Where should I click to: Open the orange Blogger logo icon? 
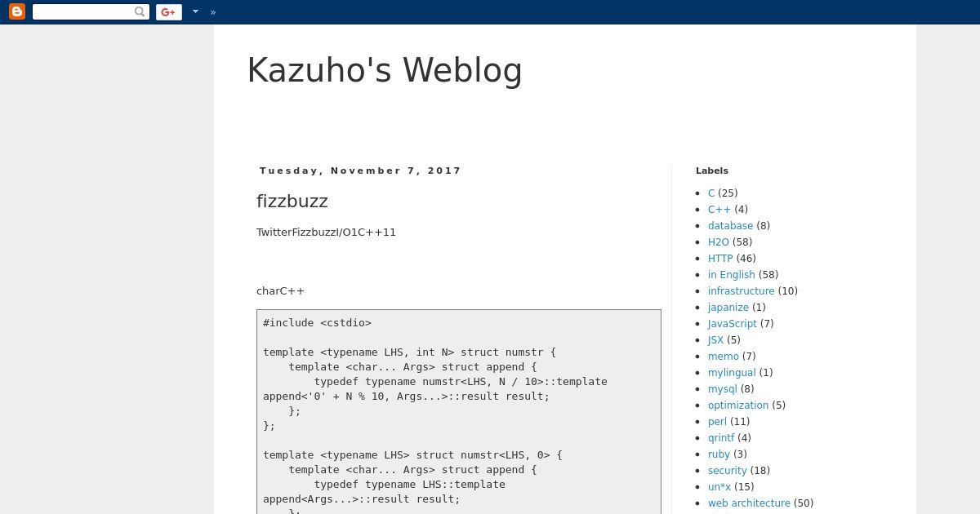[x=16, y=11]
